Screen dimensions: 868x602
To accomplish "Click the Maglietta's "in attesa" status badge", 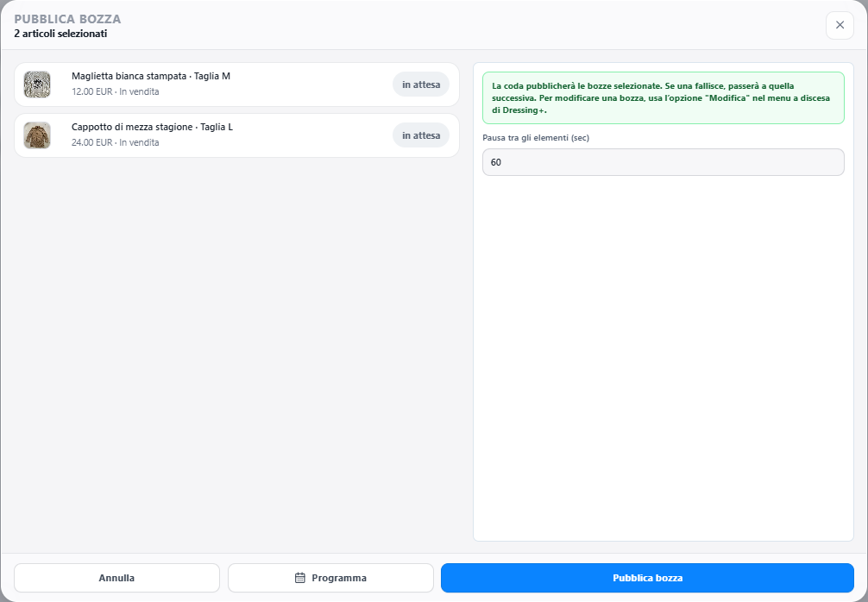I will 421,85.
